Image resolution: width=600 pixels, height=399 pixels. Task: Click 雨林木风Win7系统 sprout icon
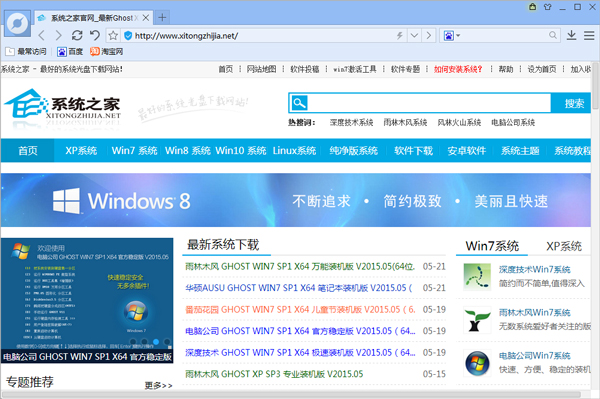point(477,320)
